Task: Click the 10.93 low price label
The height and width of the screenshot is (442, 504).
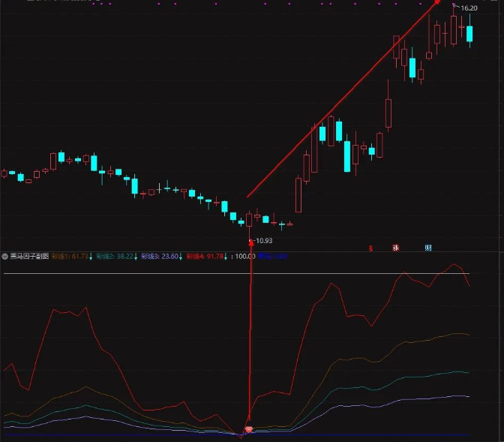Action: 264,241
